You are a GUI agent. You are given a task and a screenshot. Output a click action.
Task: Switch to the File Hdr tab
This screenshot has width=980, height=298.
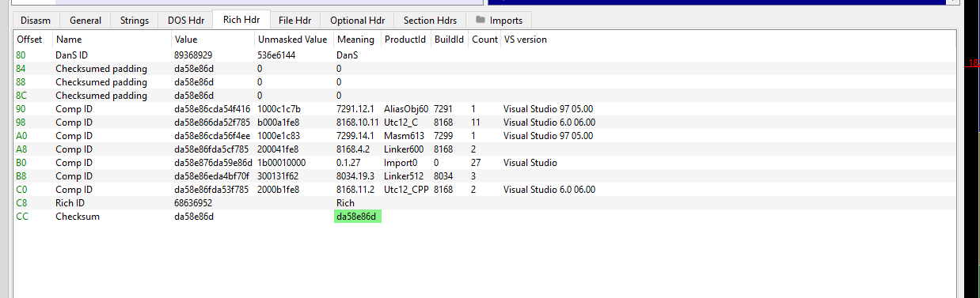click(295, 20)
